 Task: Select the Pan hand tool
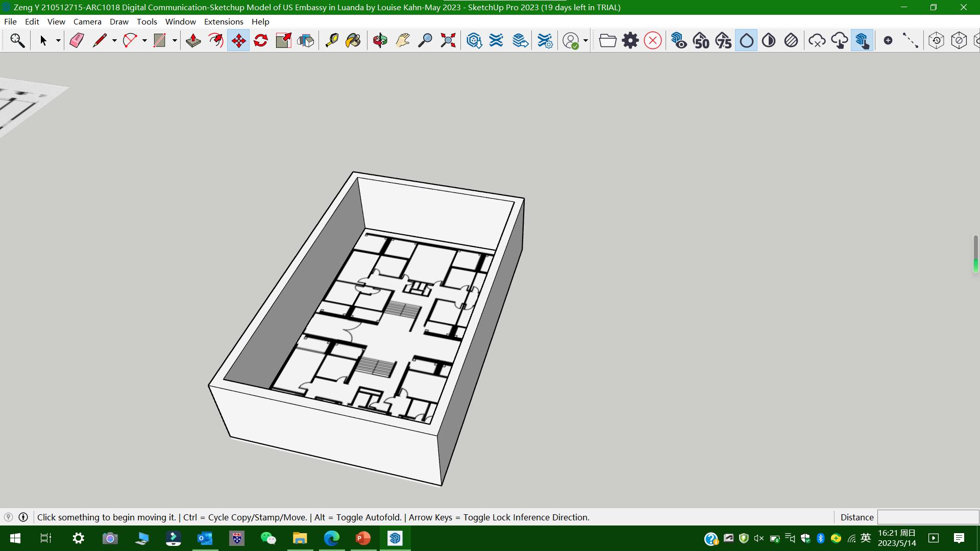(x=402, y=40)
